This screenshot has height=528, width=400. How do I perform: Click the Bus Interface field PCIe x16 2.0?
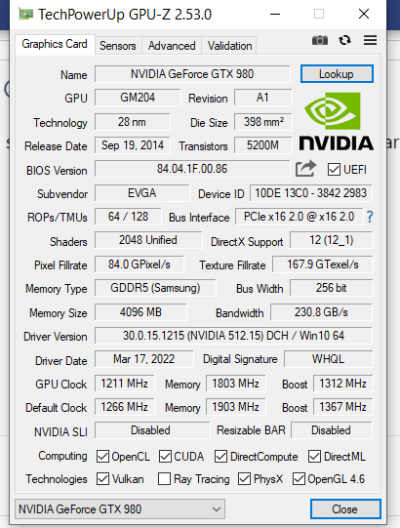tap(299, 217)
